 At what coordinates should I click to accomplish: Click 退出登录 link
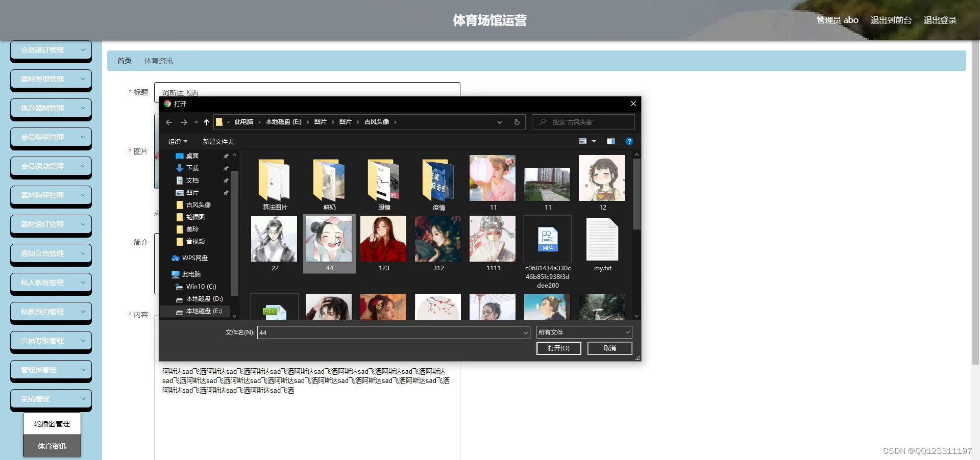click(940, 20)
